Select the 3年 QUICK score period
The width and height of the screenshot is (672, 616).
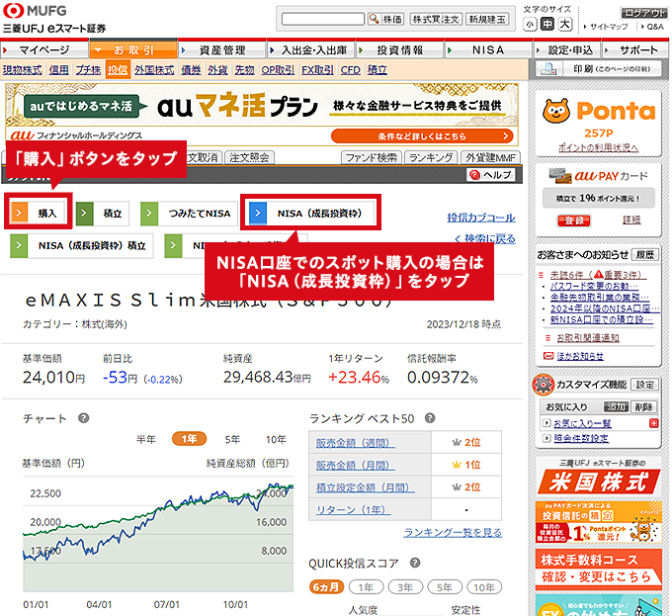[x=405, y=587]
